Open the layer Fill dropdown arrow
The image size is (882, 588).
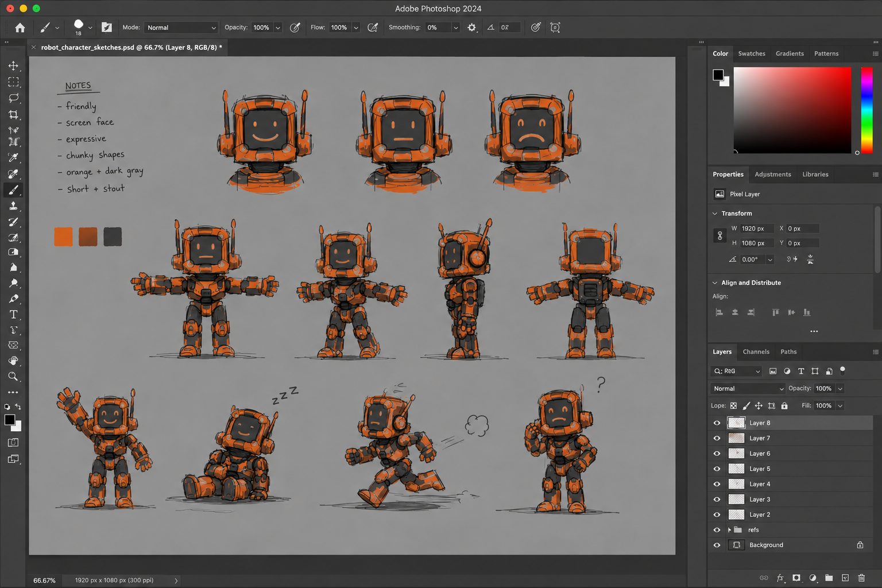[840, 406]
